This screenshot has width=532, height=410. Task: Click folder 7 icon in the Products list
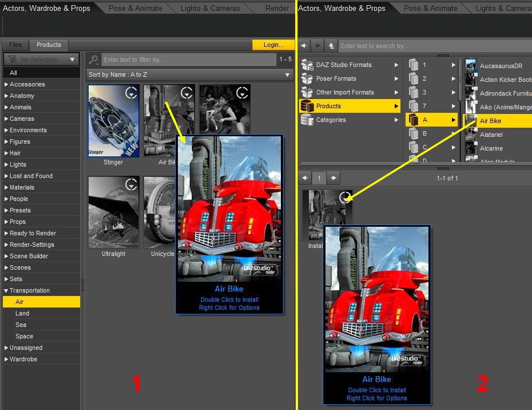tap(413, 106)
